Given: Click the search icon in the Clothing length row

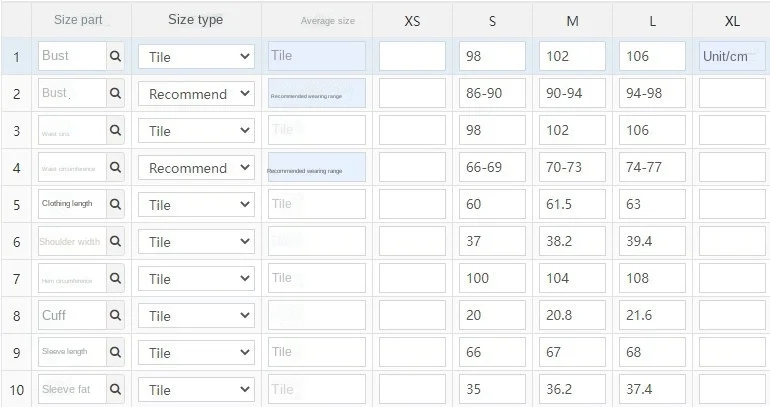Looking at the screenshot, I should coord(115,205).
